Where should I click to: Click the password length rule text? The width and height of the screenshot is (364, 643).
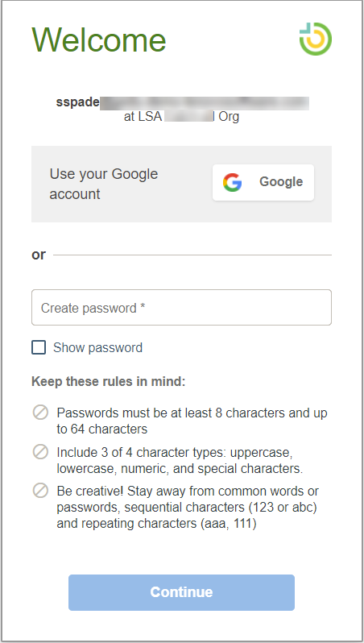tap(192, 421)
